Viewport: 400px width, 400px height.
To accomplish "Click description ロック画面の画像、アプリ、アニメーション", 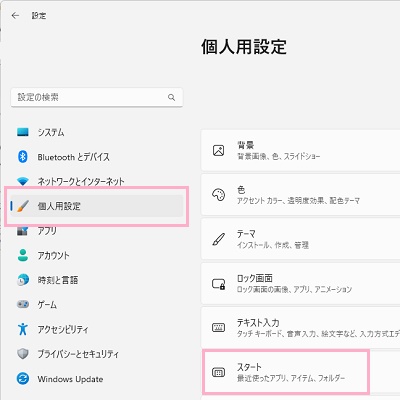I will tap(294, 289).
